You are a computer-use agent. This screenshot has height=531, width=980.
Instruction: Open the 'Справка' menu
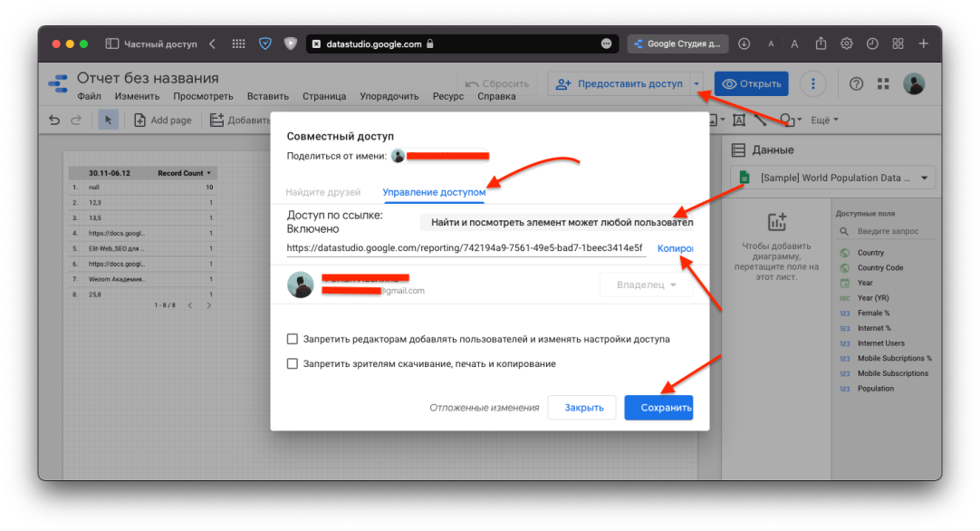497,96
